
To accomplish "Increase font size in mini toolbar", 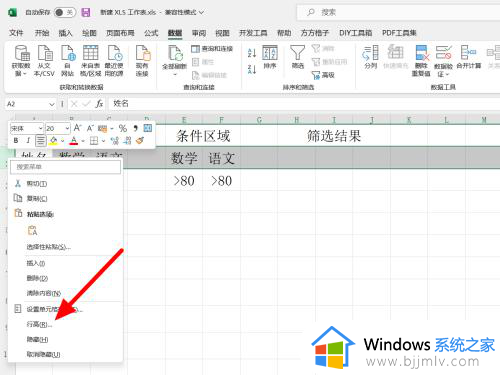I will [x=77, y=128].
